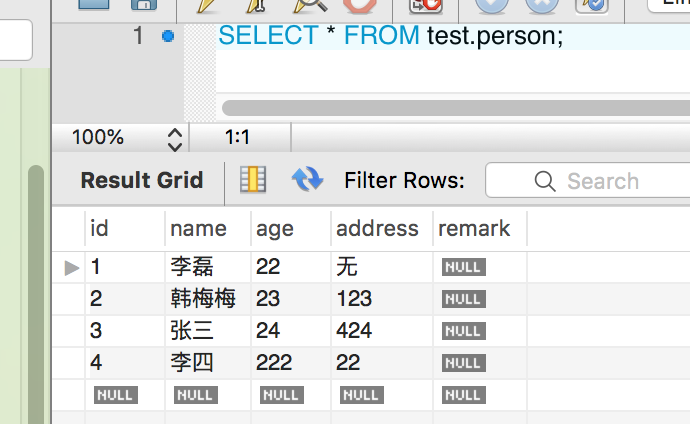Select the address cell 424
Viewport: 690px width, 424px height.
tap(382, 331)
